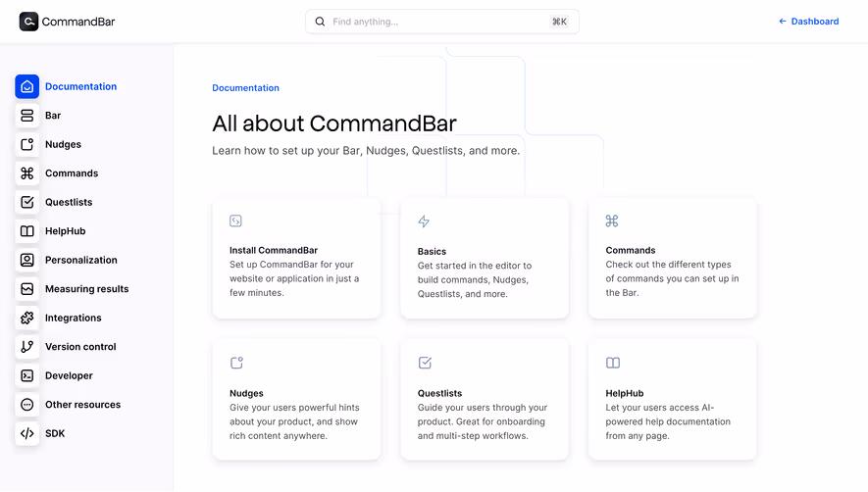The height and width of the screenshot is (492, 868).
Task: Open the Commands card title
Action: pyautogui.click(x=631, y=250)
